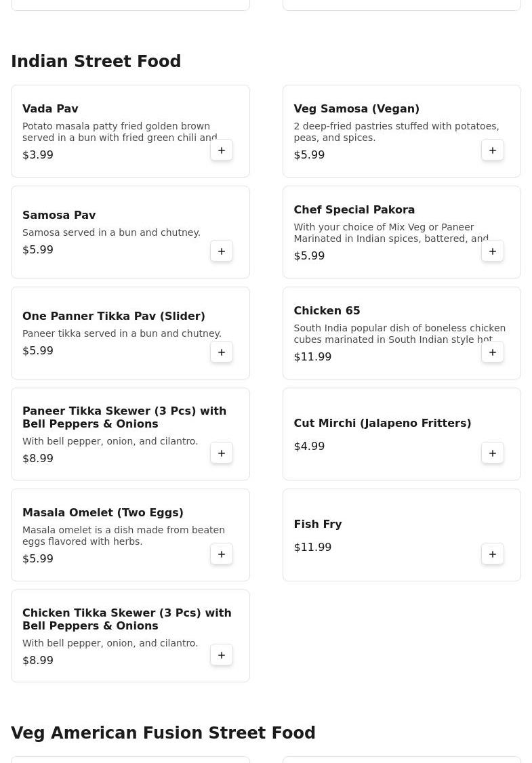Add Vada Pav to cart
This screenshot has height=763, width=532.
tap(222, 150)
